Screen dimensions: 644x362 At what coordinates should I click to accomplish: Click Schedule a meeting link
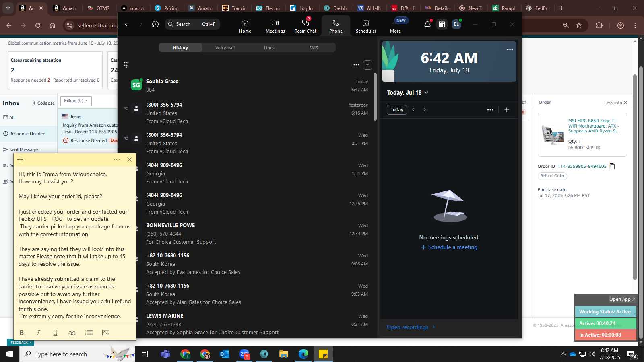click(449, 247)
